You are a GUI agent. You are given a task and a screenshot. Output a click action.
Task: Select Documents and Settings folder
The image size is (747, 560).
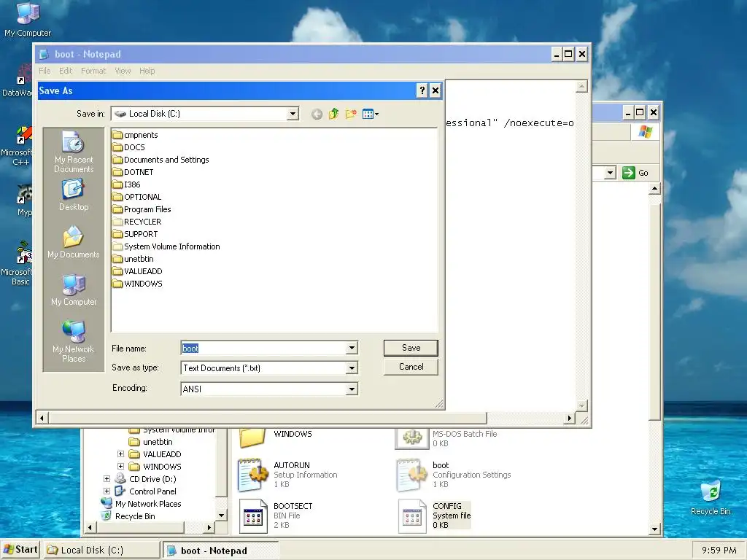click(161, 160)
